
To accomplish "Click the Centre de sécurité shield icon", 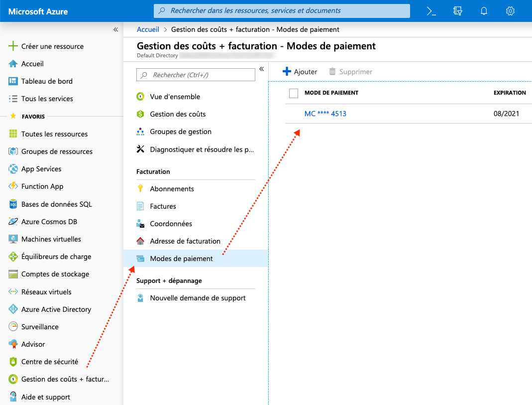I will pyautogui.click(x=13, y=362).
